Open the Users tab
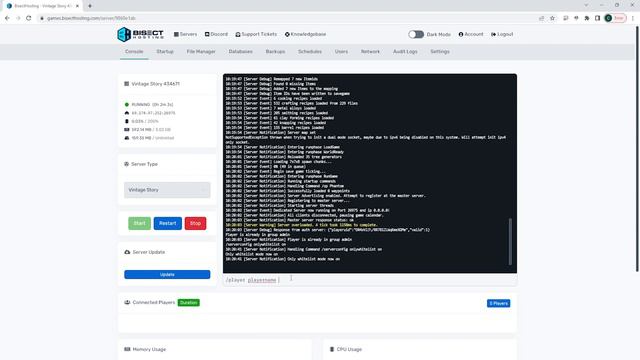Screen dimensions: 640x360 point(341,52)
